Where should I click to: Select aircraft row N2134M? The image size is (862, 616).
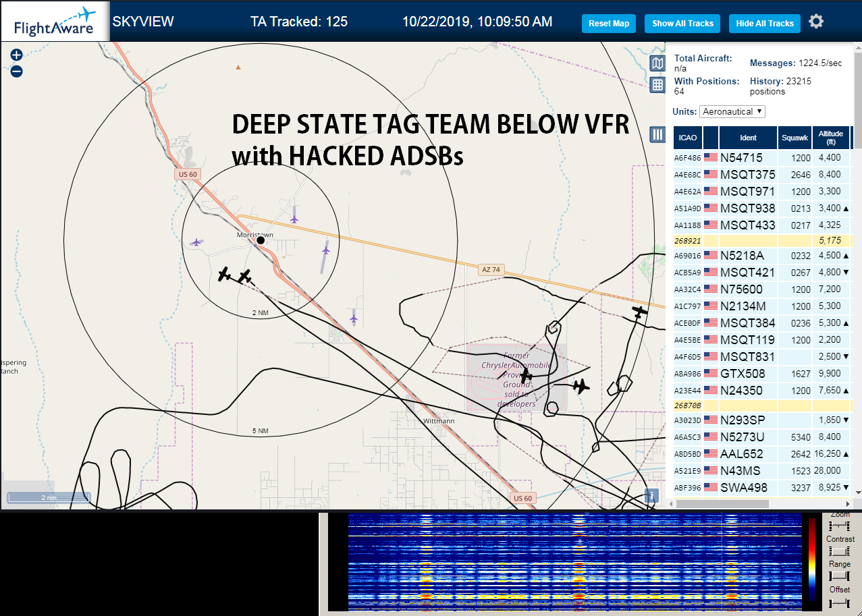762,306
